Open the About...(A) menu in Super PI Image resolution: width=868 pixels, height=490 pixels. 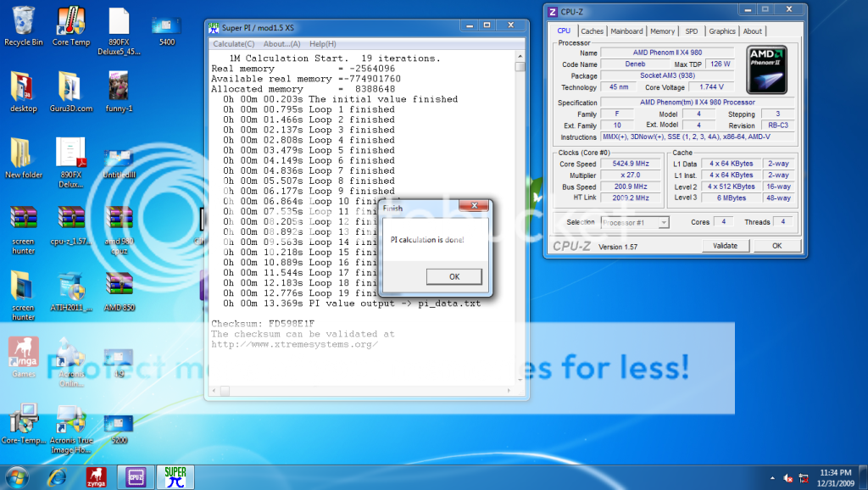(x=281, y=44)
